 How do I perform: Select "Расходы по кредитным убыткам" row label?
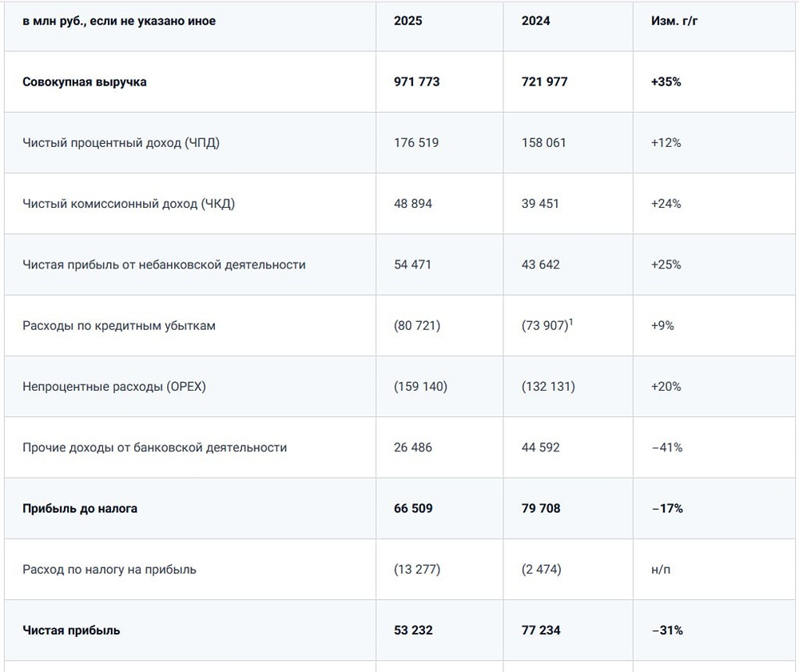[x=119, y=326]
